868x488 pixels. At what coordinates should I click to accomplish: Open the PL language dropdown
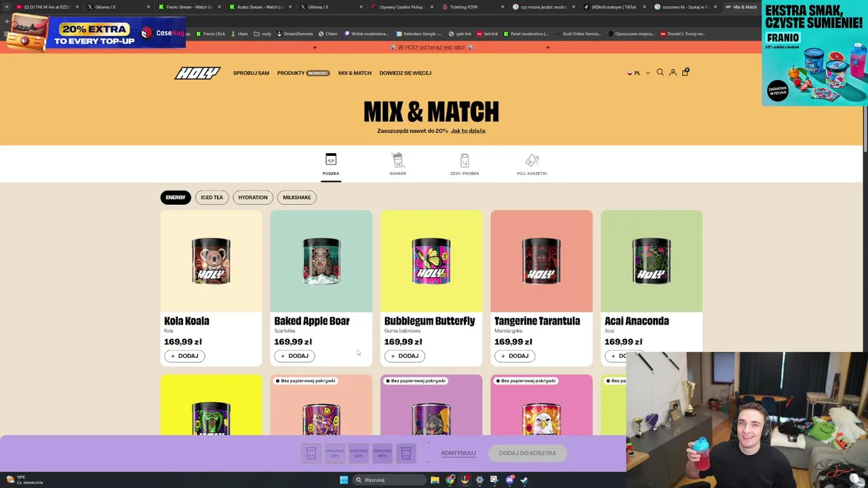[x=638, y=73]
